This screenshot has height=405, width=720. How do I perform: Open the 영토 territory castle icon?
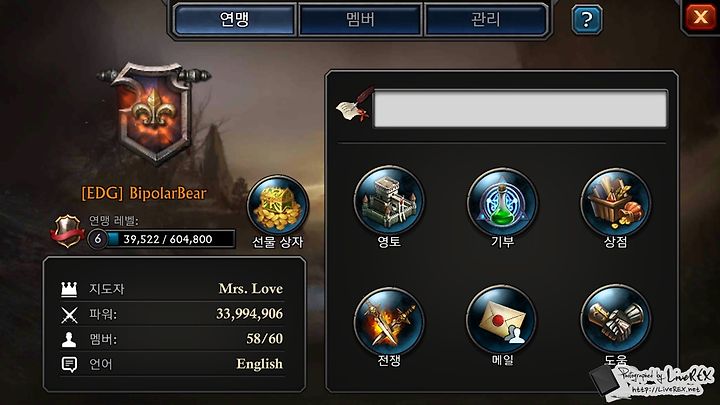click(389, 201)
